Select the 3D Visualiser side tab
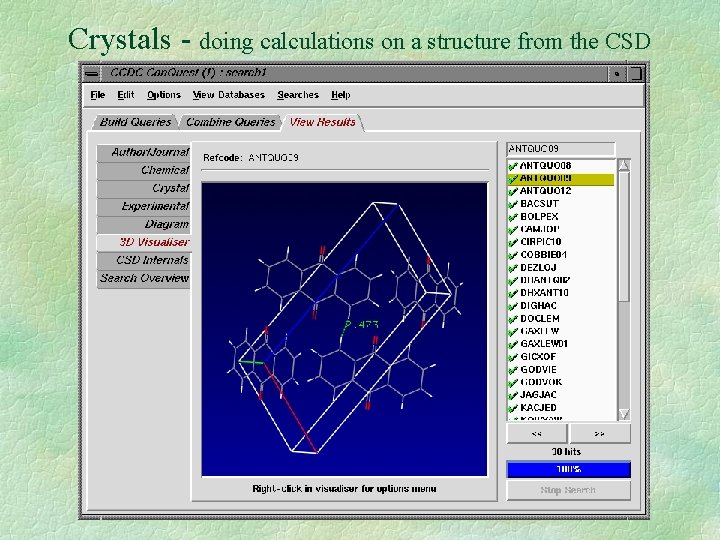Viewport: 720px width, 540px height. point(144,242)
